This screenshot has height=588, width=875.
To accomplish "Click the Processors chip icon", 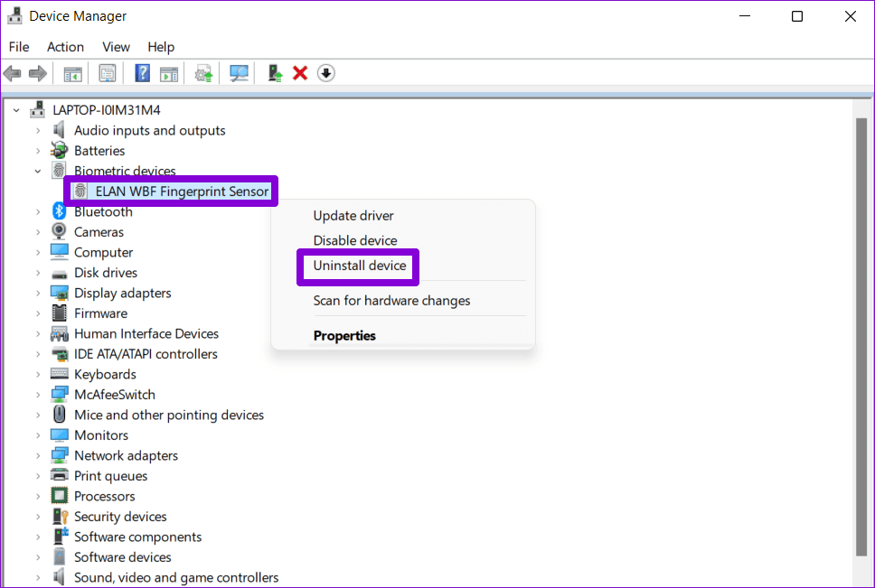I will (59, 496).
